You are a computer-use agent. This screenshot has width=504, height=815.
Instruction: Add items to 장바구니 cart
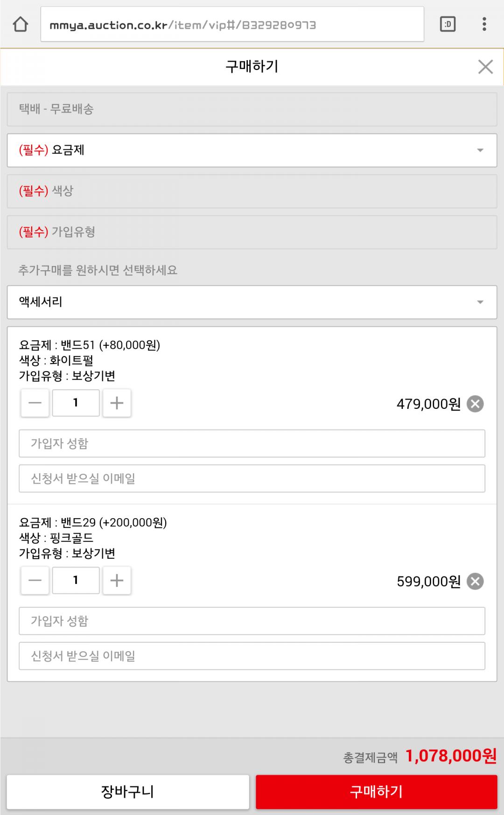[128, 792]
